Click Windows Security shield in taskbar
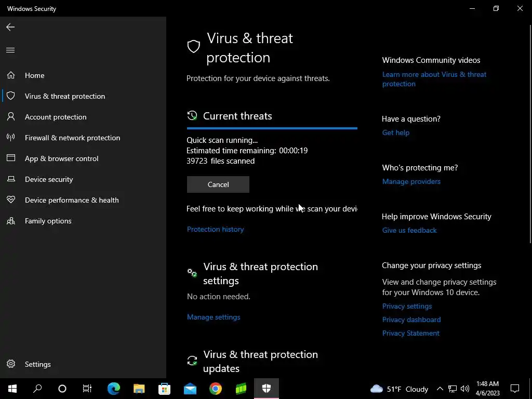 pyautogui.click(x=267, y=389)
